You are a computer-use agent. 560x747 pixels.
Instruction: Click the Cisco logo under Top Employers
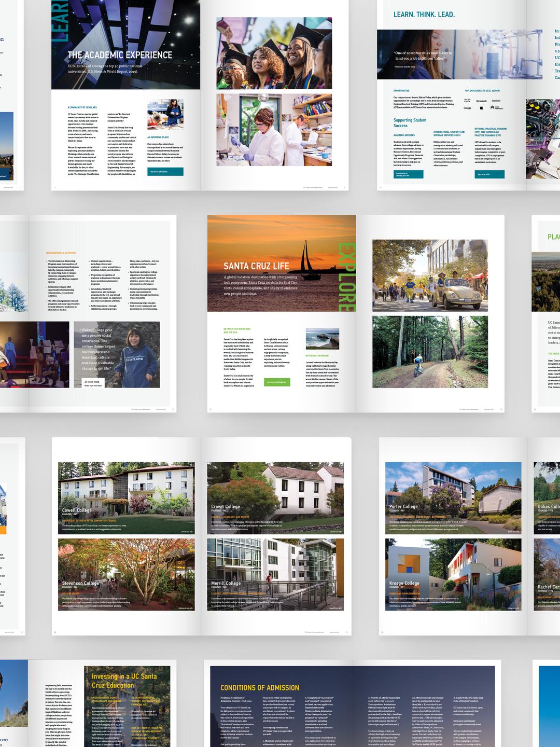pos(467,100)
